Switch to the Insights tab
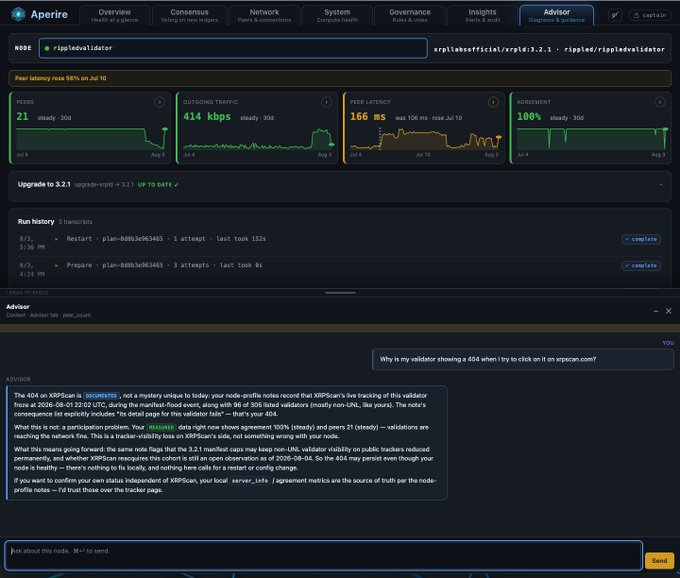This screenshot has height=578, width=680. tap(482, 15)
